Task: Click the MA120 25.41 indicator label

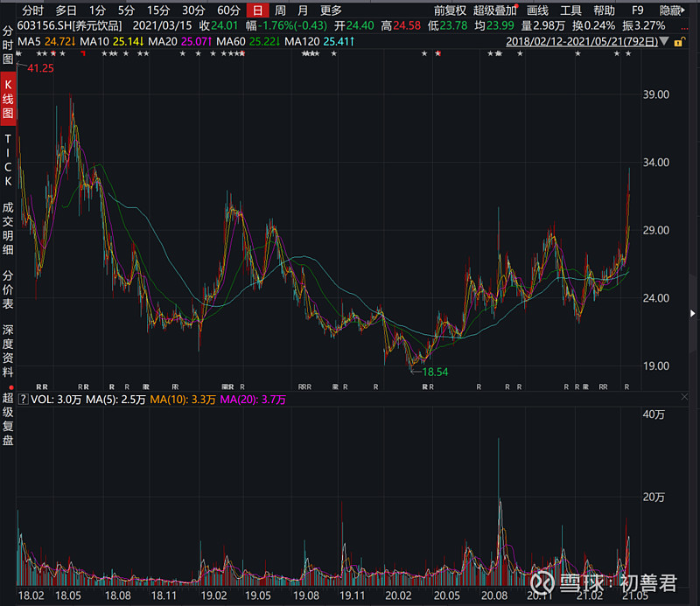Action: (x=319, y=42)
